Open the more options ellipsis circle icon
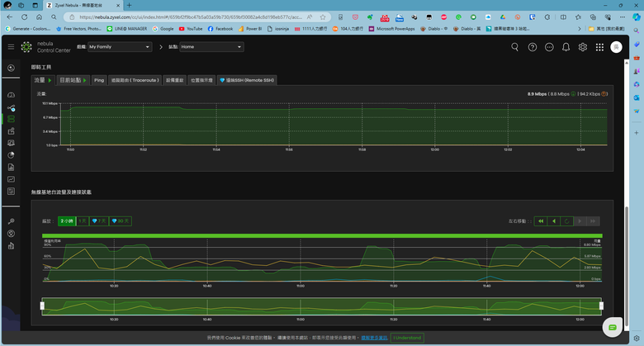Image resolution: width=644 pixels, height=346 pixels. pyautogui.click(x=549, y=47)
